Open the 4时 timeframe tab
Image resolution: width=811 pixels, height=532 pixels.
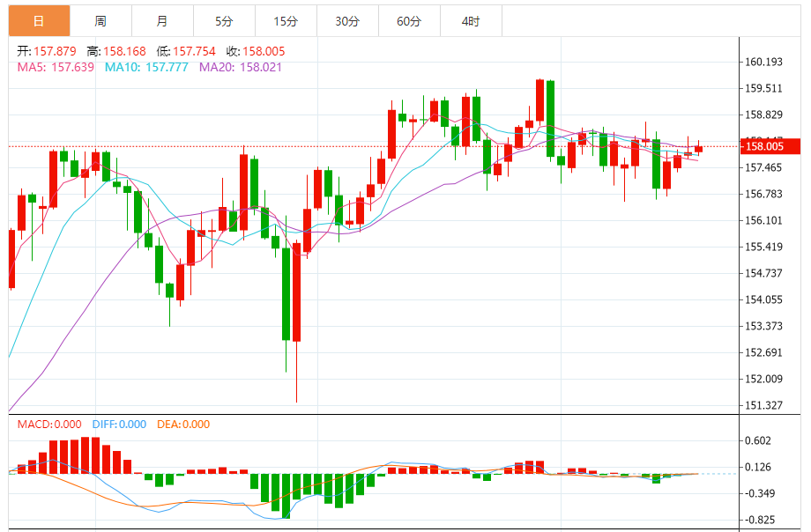pos(471,21)
